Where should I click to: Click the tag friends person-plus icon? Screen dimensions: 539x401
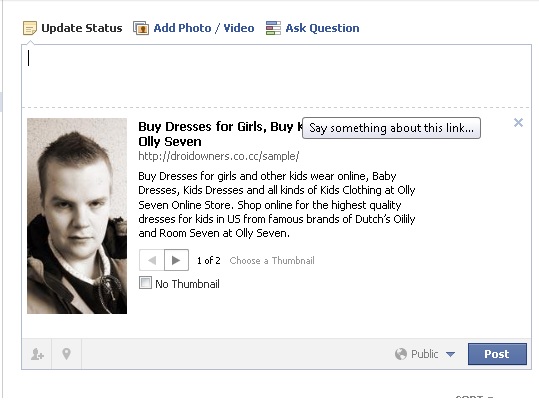pyautogui.click(x=37, y=354)
